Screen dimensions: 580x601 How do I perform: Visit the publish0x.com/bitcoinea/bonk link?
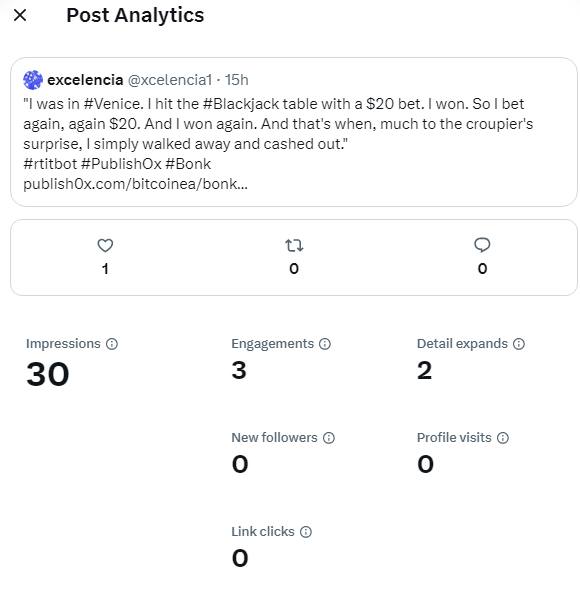(135, 184)
